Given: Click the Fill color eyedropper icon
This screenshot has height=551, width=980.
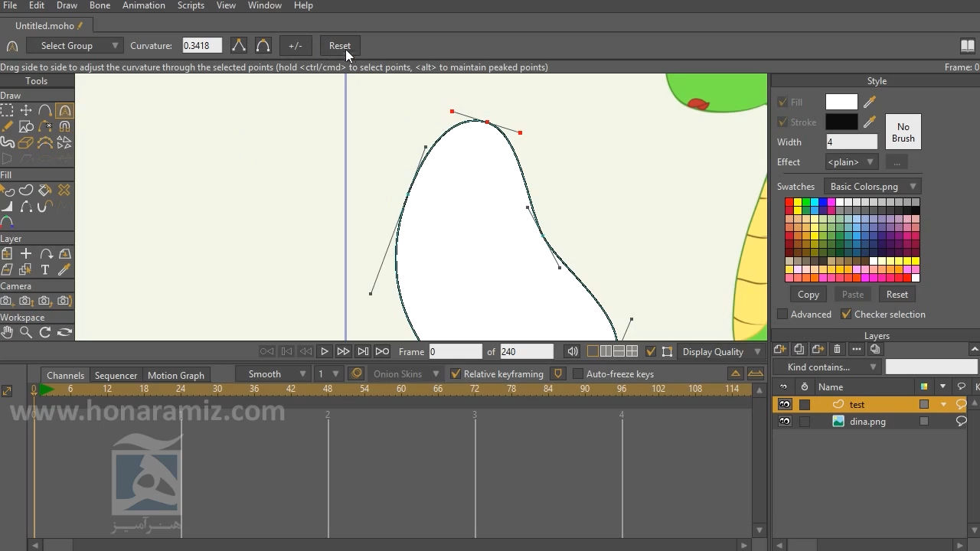Looking at the screenshot, I should [870, 102].
